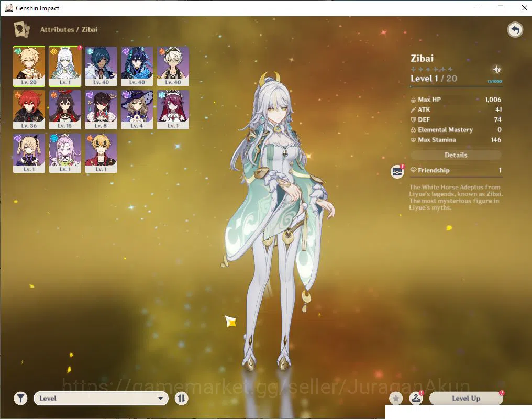Click the ascension sparkle icon next to stars

point(497,69)
